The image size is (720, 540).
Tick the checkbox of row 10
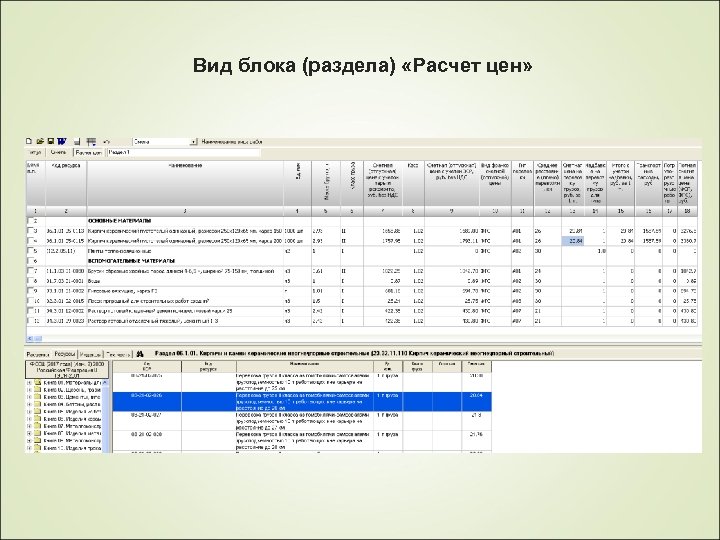31,301
